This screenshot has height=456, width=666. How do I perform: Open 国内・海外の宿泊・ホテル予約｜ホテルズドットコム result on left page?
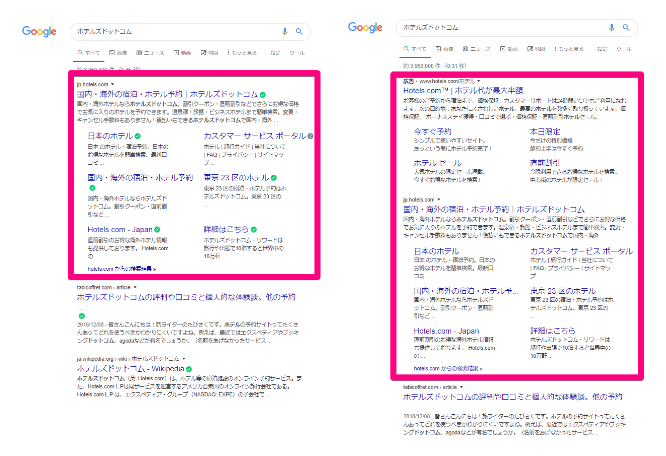point(167,94)
